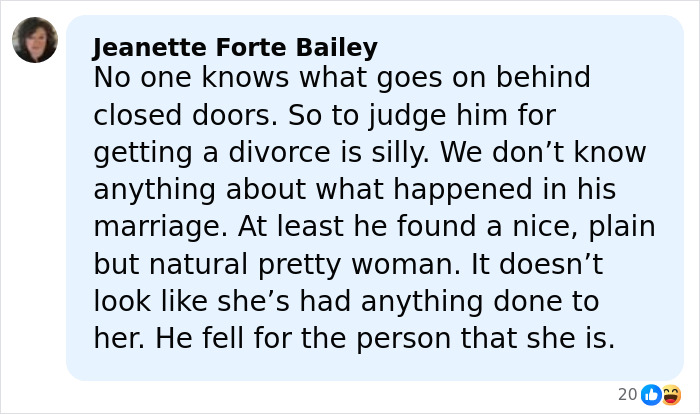The height and width of the screenshot is (414, 700).
Task: Click the reaction count number 20
Action: coord(627,395)
